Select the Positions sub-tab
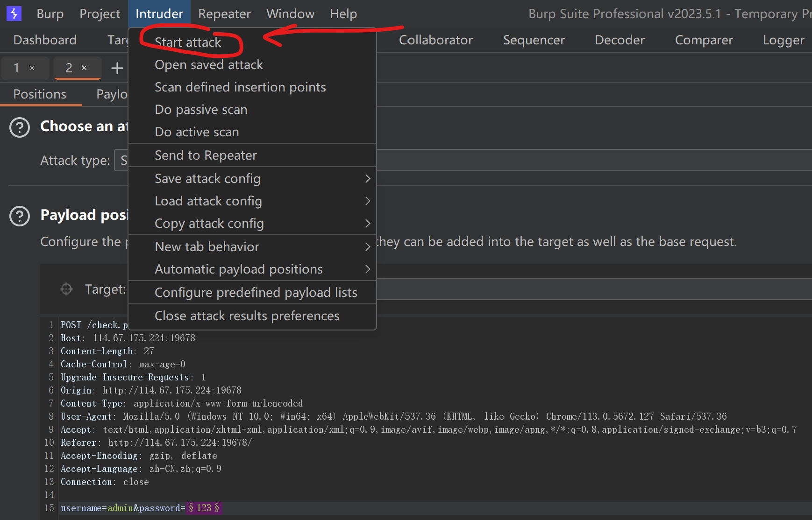The height and width of the screenshot is (520, 812). pos(40,94)
